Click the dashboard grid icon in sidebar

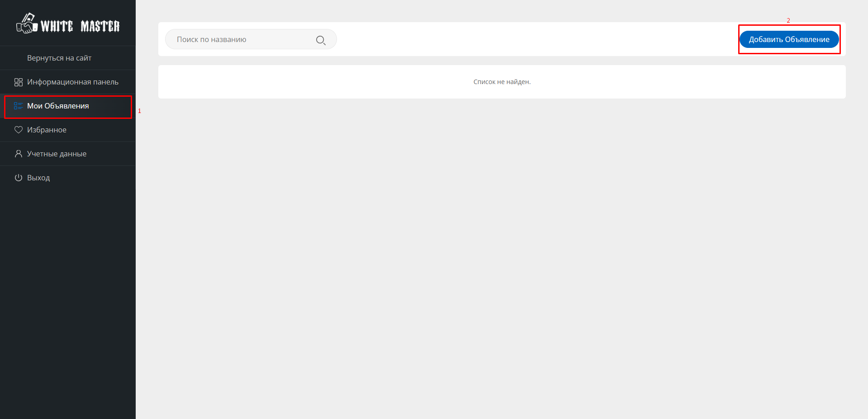19,82
